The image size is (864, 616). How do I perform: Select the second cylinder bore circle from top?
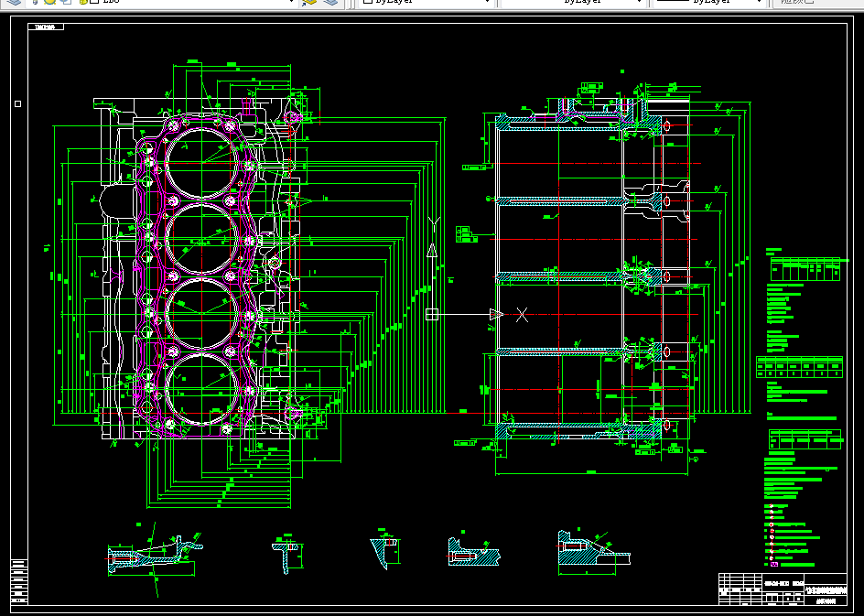coord(202,239)
